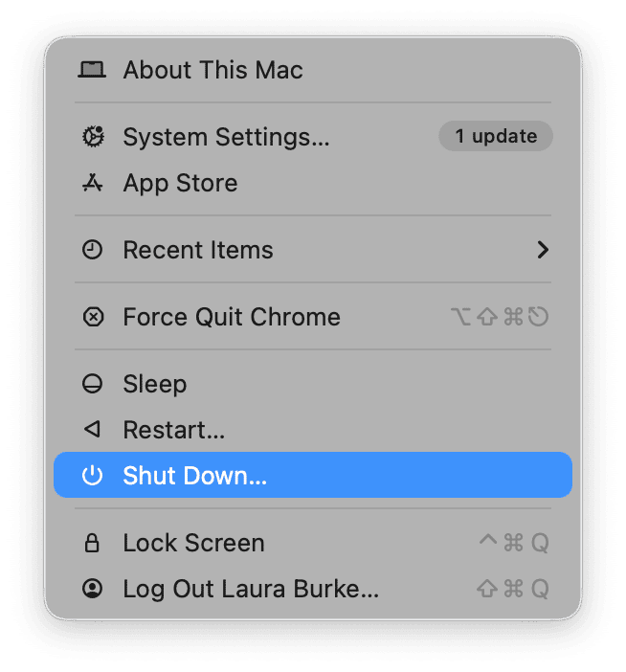Viewport: 626px width, 672px height.
Task: Click the 1 update badge
Action: [495, 137]
